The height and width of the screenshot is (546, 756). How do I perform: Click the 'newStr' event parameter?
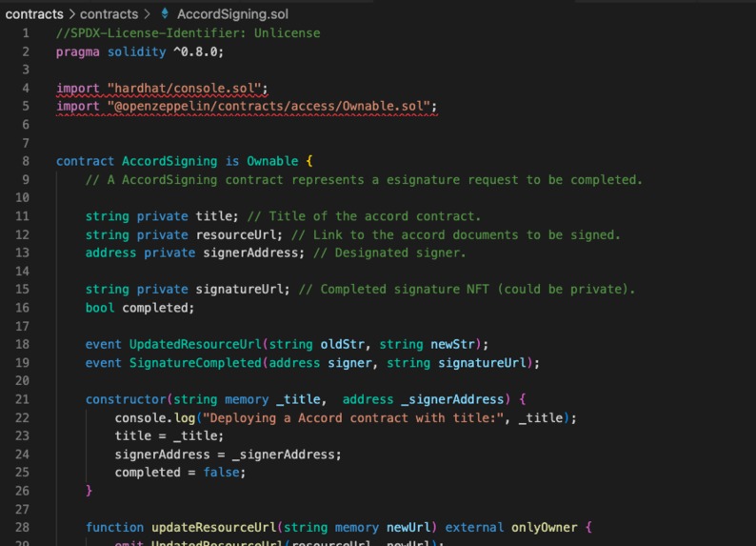452,344
